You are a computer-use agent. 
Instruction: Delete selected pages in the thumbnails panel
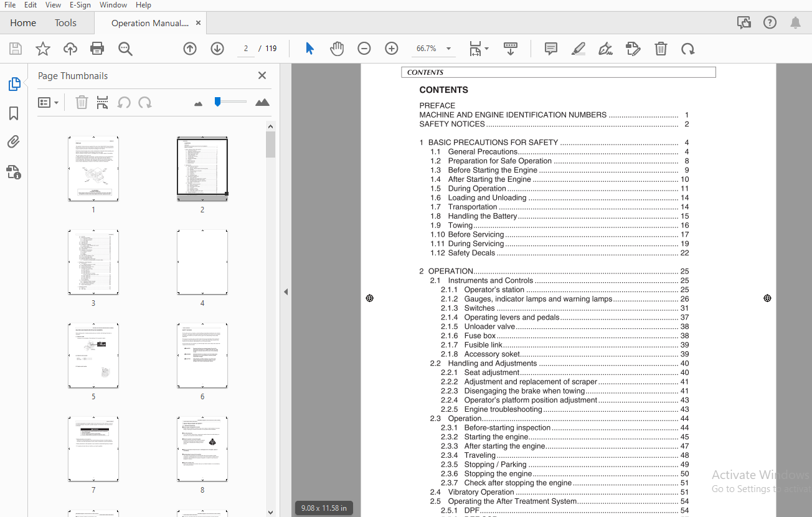tap(82, 103)
